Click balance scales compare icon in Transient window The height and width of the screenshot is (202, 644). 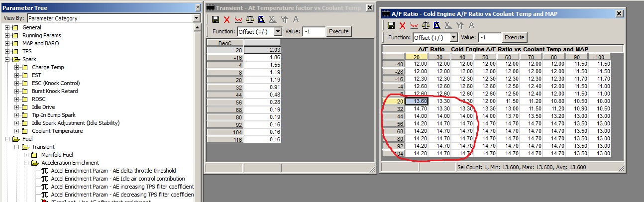click(x=250, y=19)
